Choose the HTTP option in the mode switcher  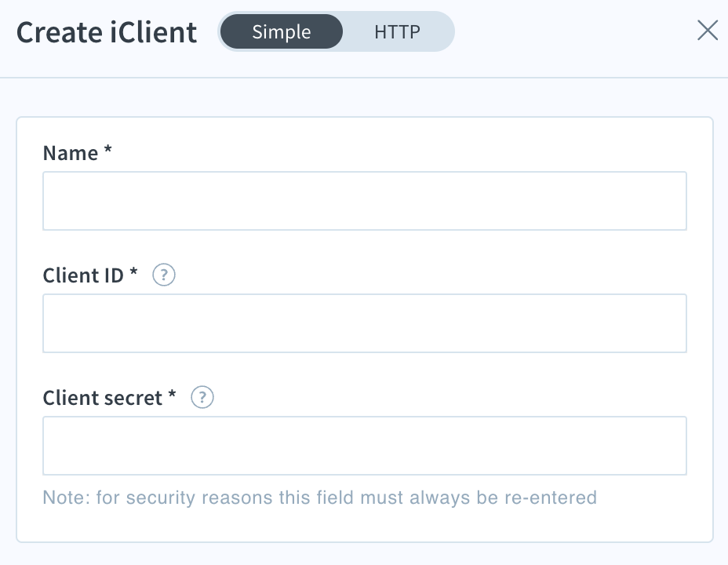pos(397,31)
